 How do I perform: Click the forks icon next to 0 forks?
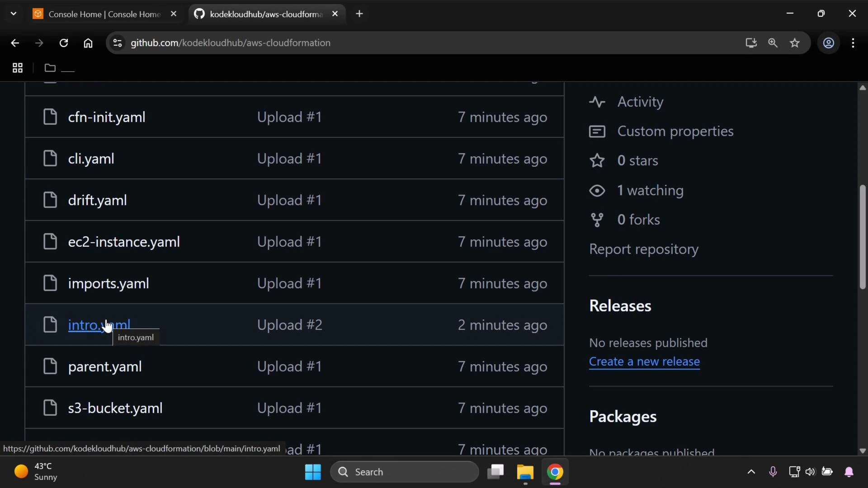click(x=597, y=220)
